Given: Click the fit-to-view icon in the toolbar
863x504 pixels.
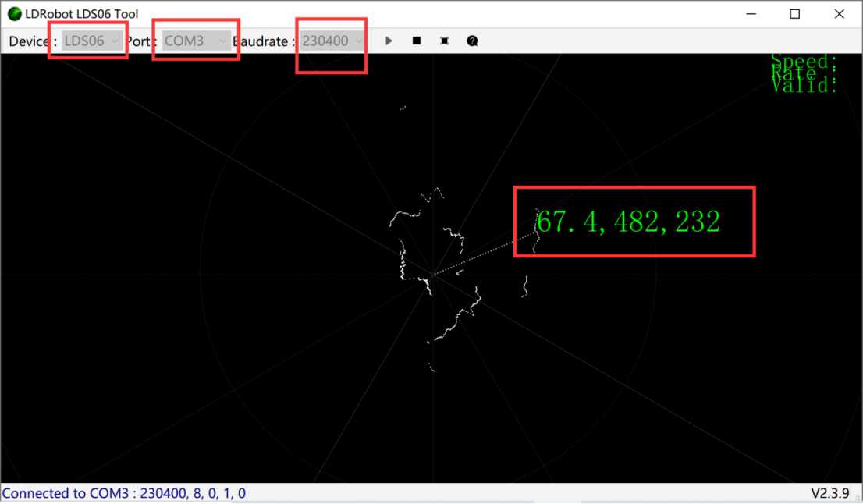Looking at the screenshot, I should click(x=444, y=41).
